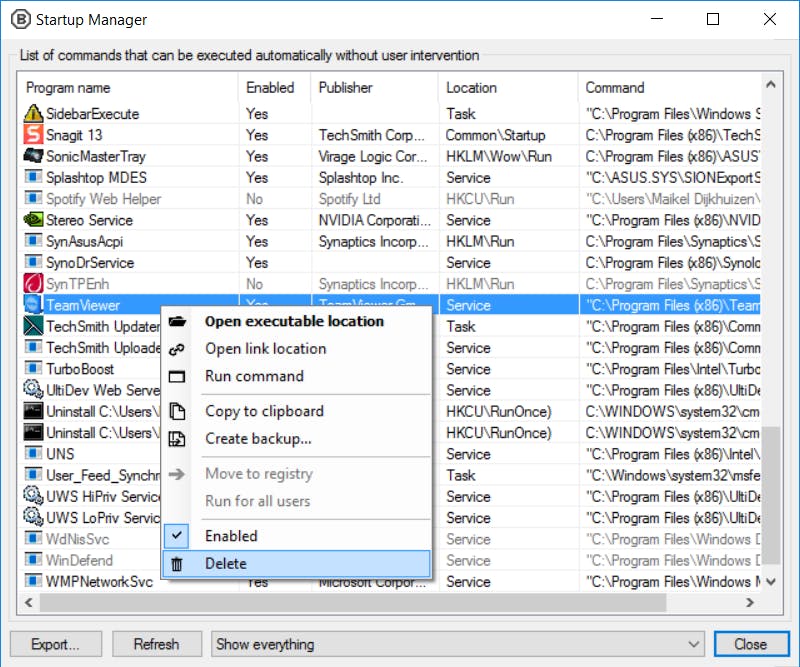Viewport: 800px width, 667px height.
Task: Click the Create backup disk icon
Action: [177, 439]
